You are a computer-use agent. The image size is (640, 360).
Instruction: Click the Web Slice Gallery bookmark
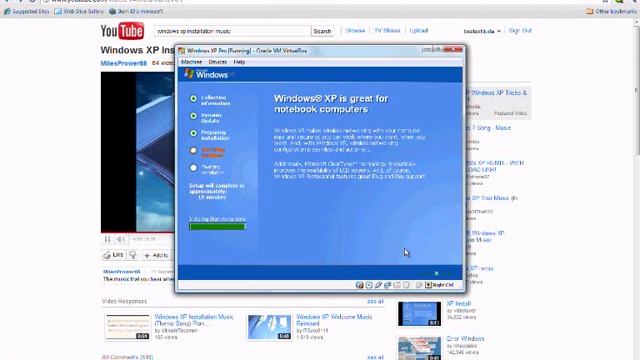[79, 11]
